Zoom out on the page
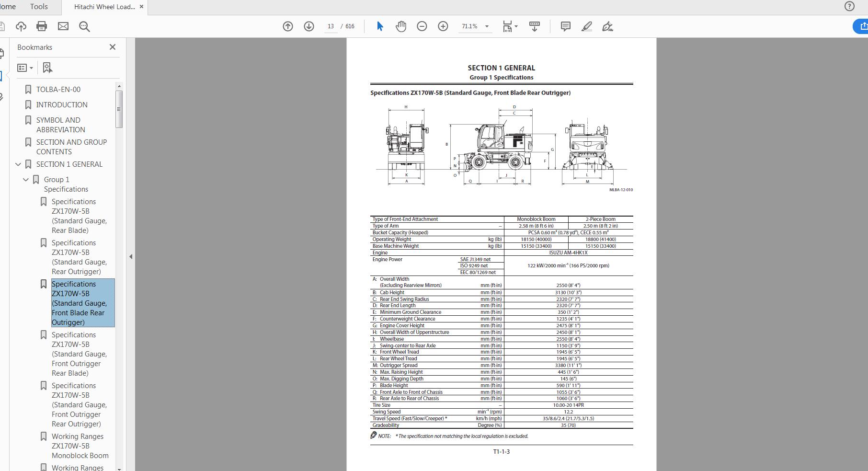 click(422, 26)
